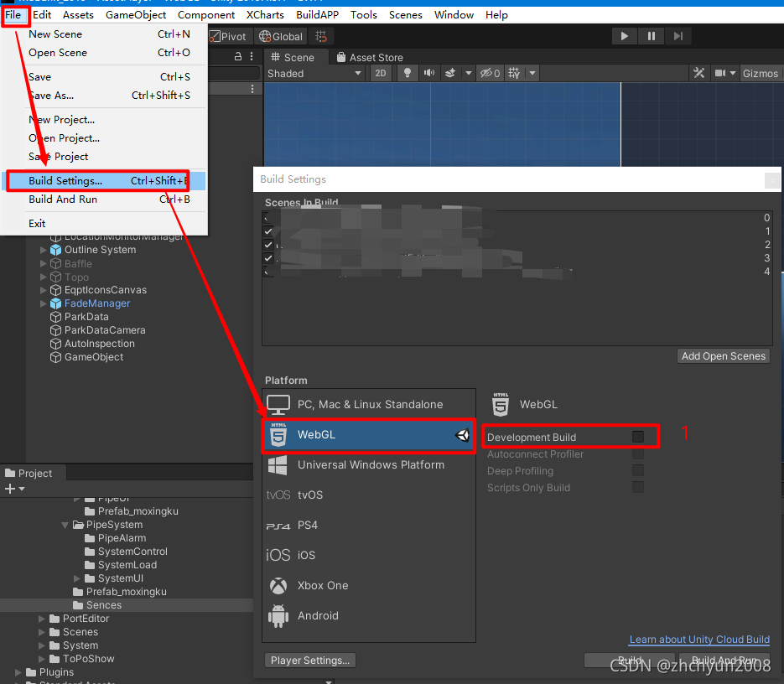Open the Hierarchy panel options menu
Viewport: 784px width, 684px height.
[252, 56]
